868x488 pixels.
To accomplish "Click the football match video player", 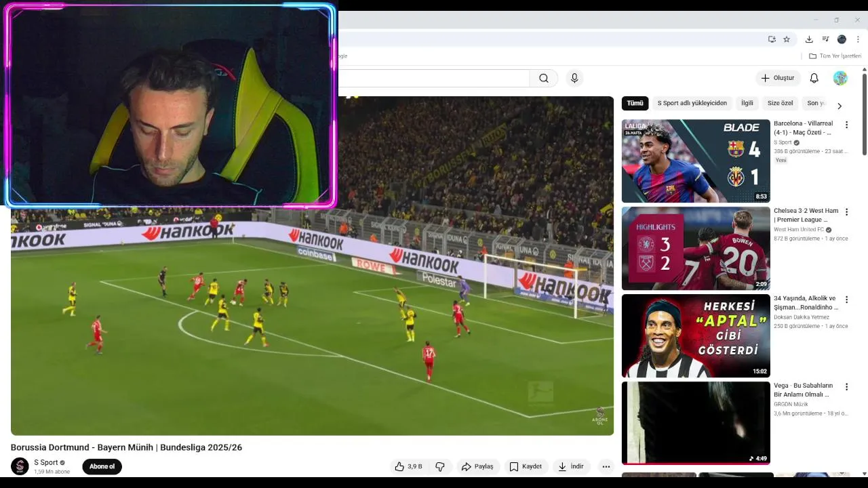I will tap(312, 266).
